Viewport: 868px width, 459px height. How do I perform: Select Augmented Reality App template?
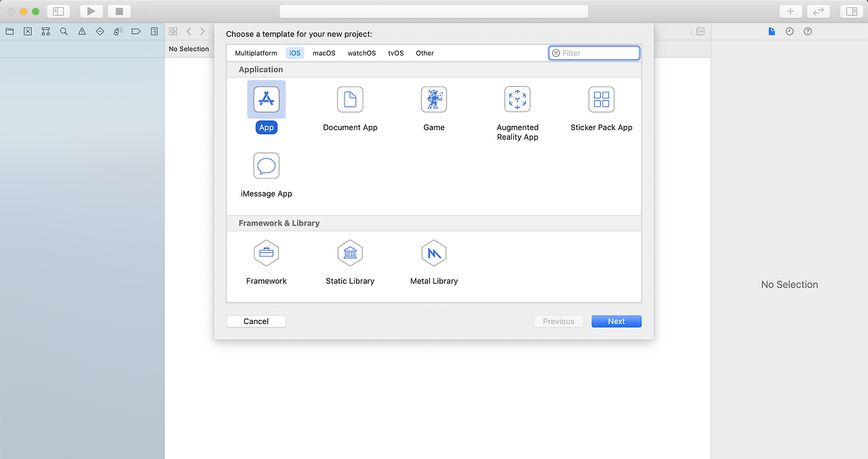[x=517, y=100]
